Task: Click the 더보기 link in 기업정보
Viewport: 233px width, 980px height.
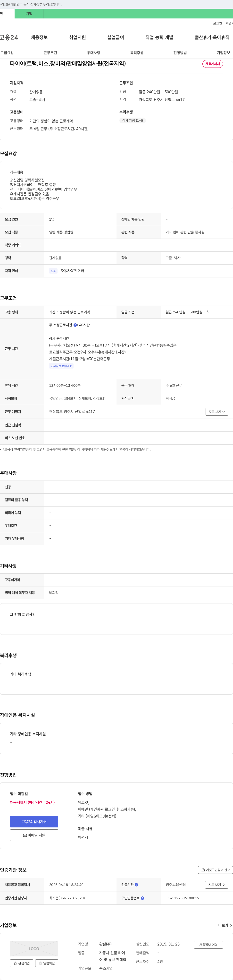Action: (225, 925)
